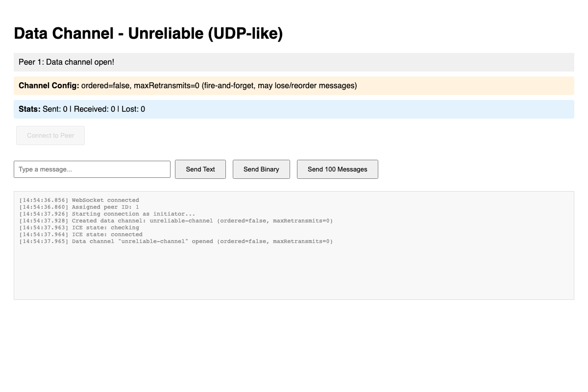This screenshot has width=588, height=392.
Task: Click the Channel Config information banner
Action: tap(294, 85)
